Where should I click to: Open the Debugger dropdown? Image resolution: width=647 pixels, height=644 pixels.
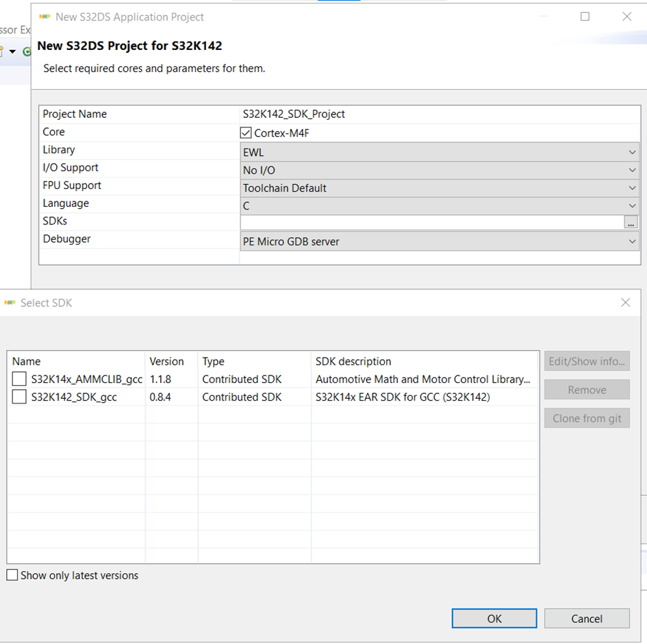(x=439, y=241)
